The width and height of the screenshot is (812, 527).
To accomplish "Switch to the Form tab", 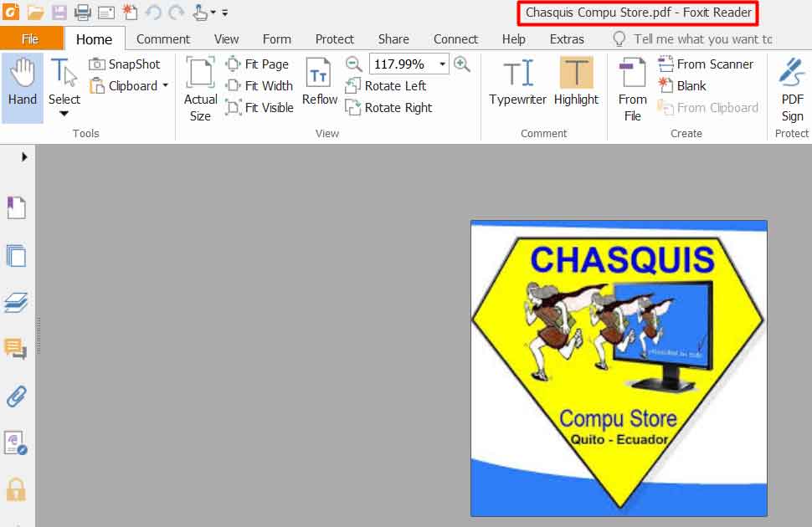I will click(x=276, y=39).
